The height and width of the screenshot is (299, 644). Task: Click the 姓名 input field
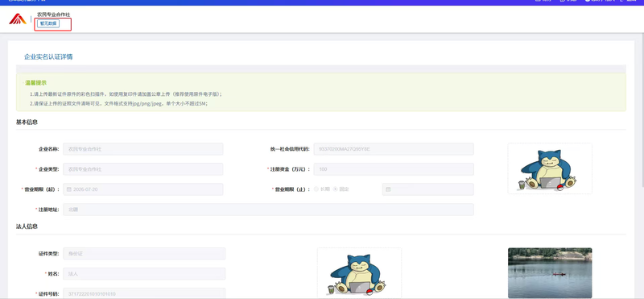pyautogui.click(x=144, y=273)
